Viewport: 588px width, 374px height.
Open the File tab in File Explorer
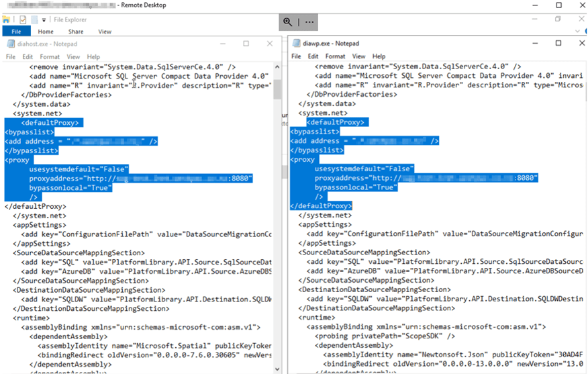click(16, 32)
